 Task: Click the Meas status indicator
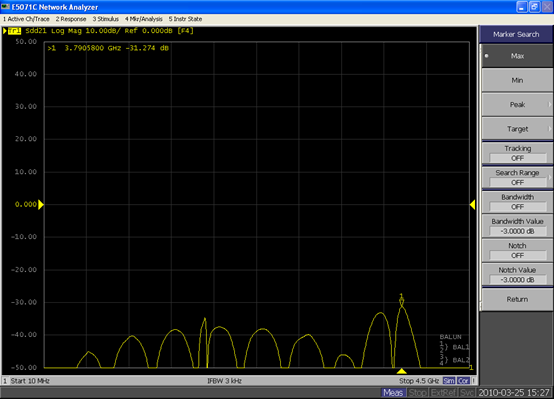[x=393, y=393]
